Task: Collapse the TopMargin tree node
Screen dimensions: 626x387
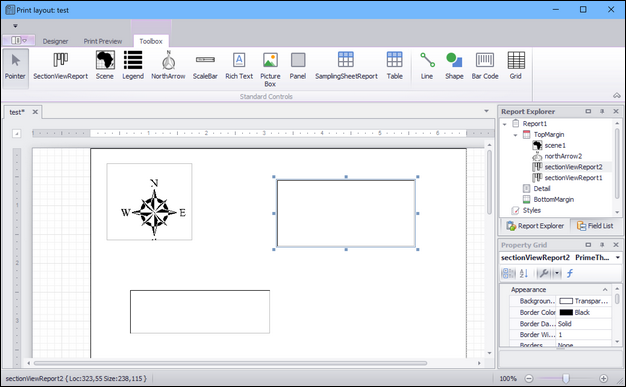Action: pos(515,135)
